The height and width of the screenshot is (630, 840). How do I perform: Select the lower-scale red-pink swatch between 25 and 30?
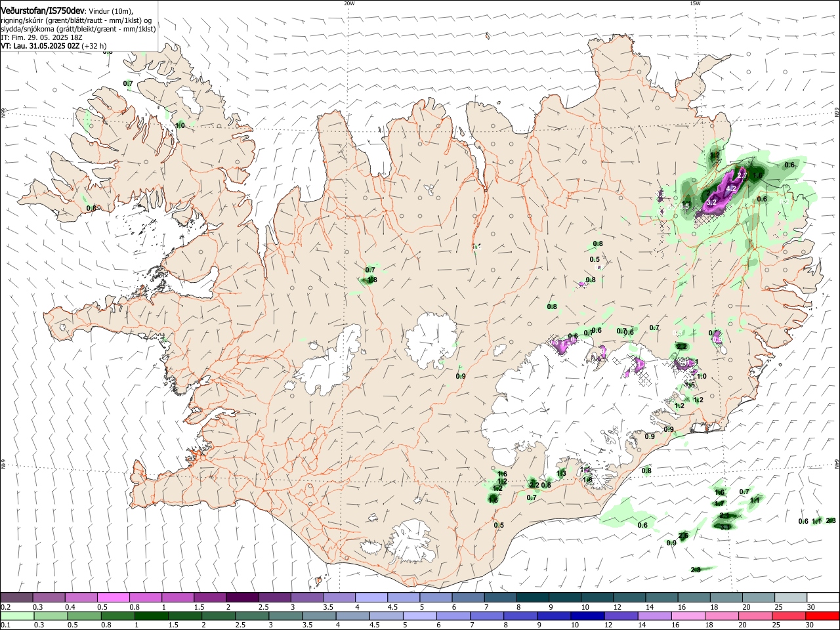coord(788,616)
